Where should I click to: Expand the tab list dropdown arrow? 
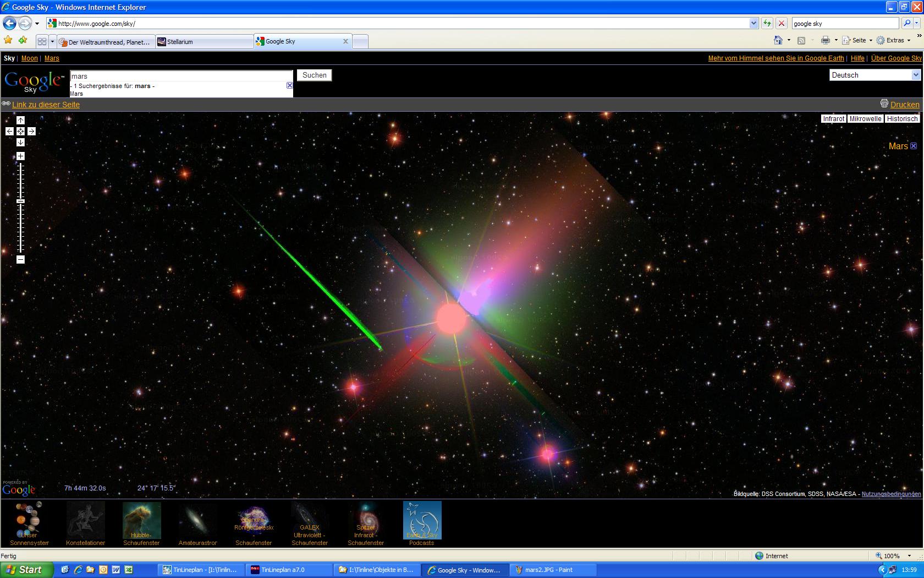point(53,41)
